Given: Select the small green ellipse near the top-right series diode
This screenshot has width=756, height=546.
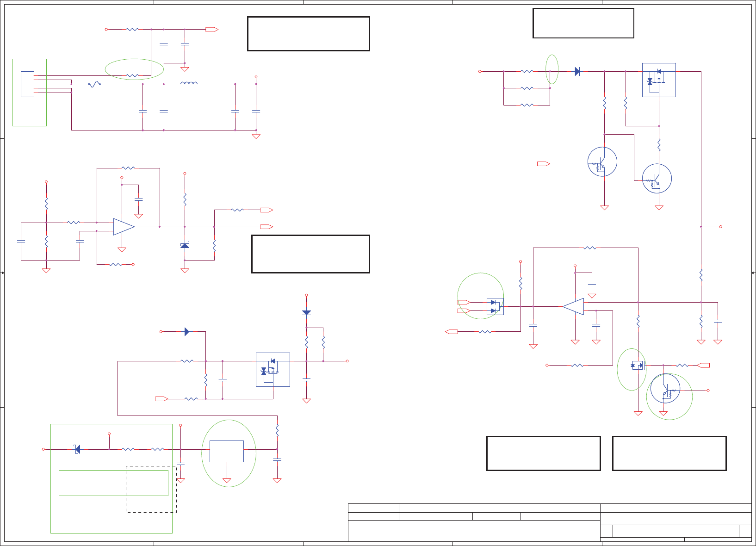Looking at the screenshot, I should [552, 69].
